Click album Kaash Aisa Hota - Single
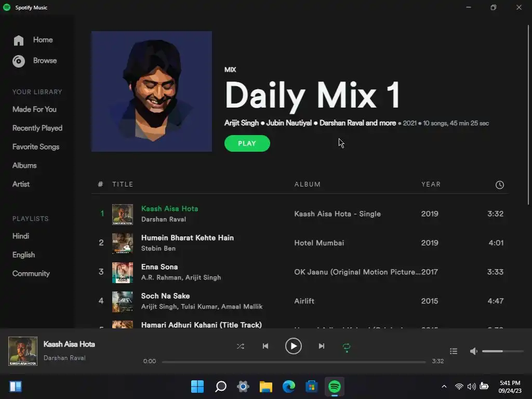 (337, 214)
